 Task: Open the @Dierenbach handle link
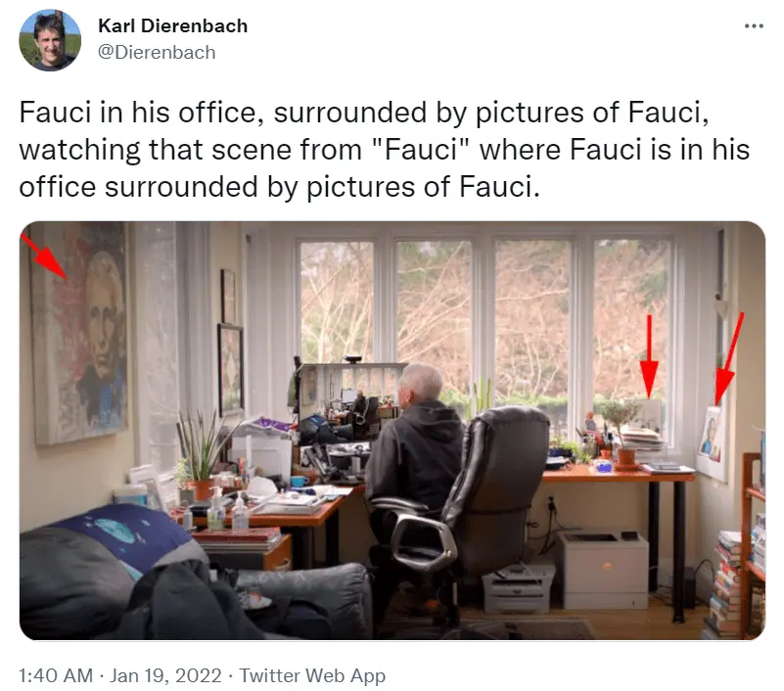tap(157, 53)
